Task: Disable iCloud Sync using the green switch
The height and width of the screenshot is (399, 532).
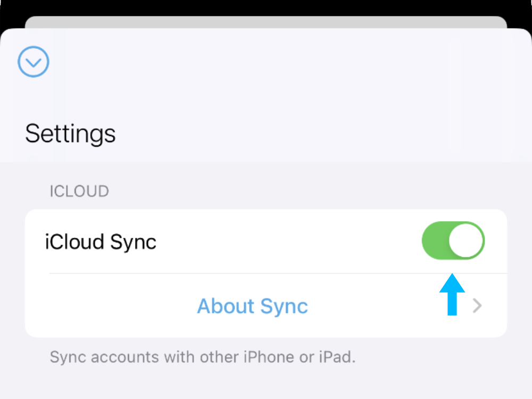Action: pyautogui.click(x=453, y=240)
